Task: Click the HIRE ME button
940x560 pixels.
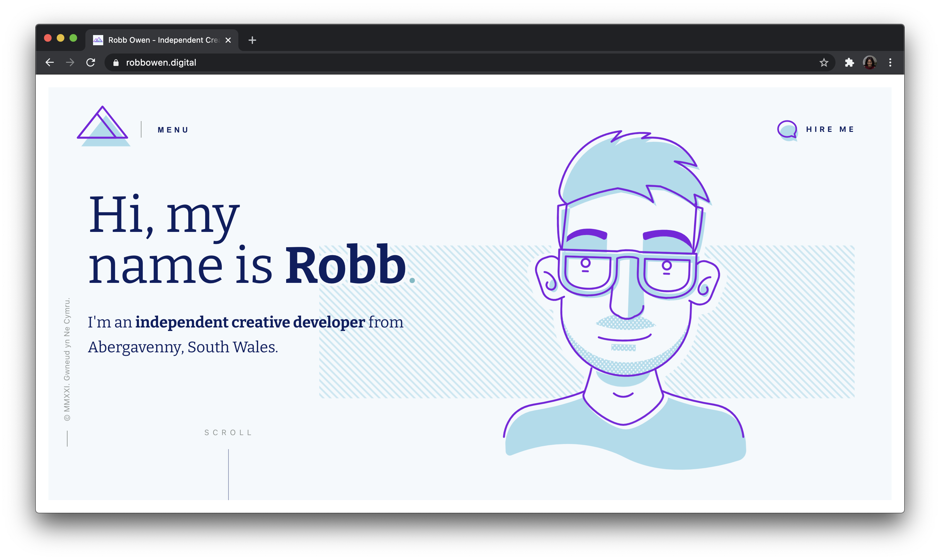Action: [817, 129]
